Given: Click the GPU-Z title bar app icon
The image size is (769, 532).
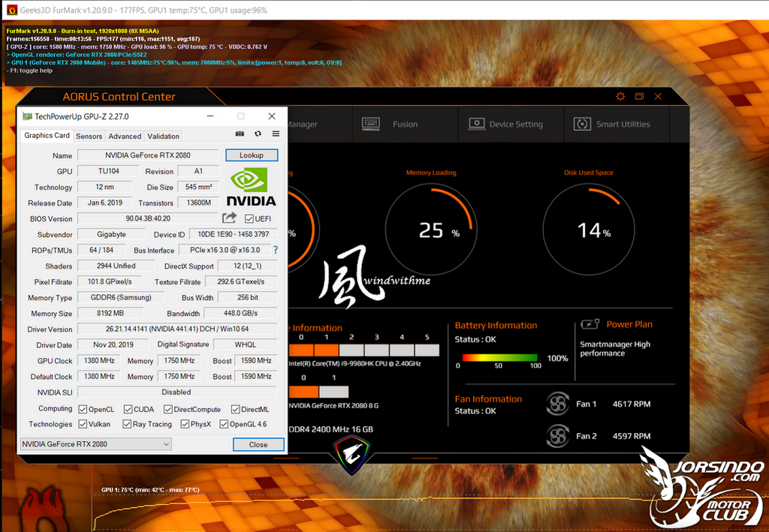Looking at the screenshot, I should coord(27,116).
